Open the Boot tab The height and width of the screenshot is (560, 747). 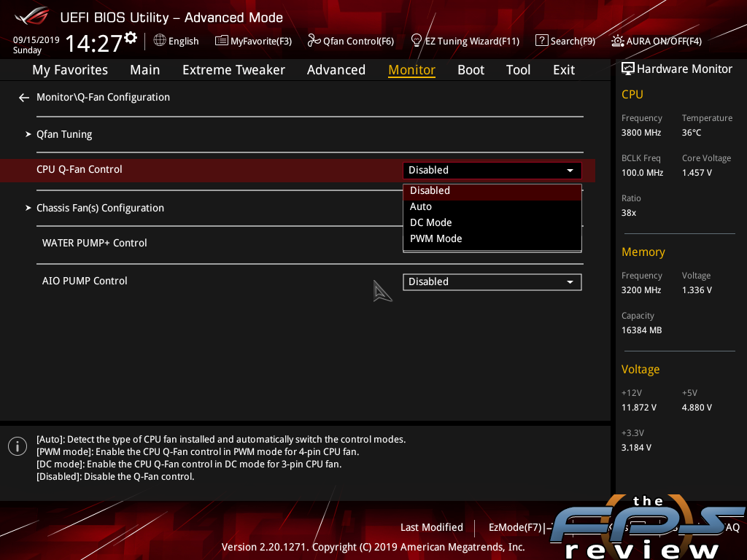(471, 70)
